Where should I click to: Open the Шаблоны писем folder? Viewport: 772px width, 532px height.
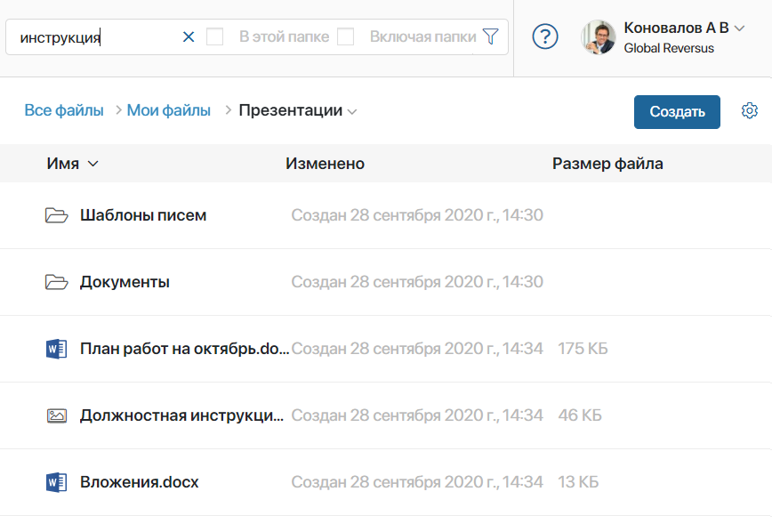(143, 215)
